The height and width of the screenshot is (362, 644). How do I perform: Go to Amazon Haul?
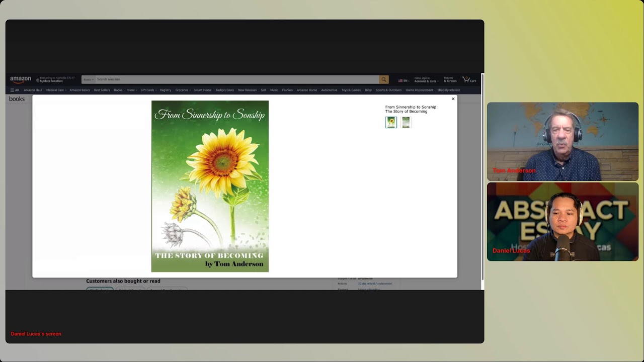point(33,90)
